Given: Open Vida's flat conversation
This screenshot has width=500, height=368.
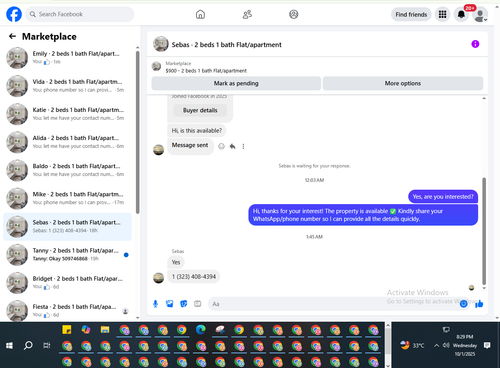Looking at the screenshot, I should (x=68, y=86).
